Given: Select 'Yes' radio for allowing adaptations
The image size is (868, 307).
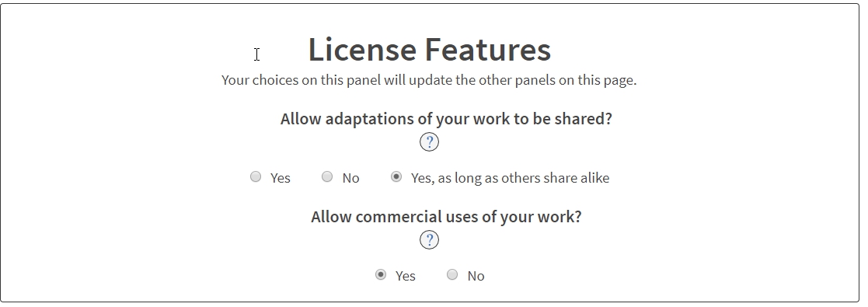Looking at the screenshot, I should coord(255,176).
